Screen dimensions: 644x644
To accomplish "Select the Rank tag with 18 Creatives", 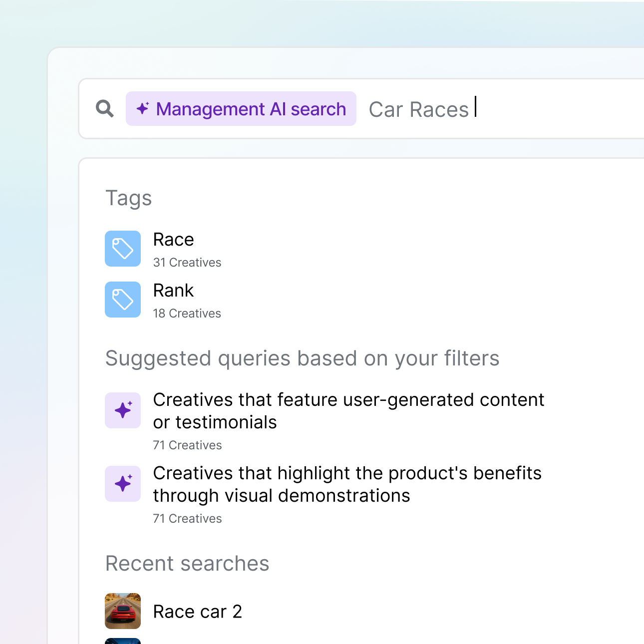I will coord(173,291).
